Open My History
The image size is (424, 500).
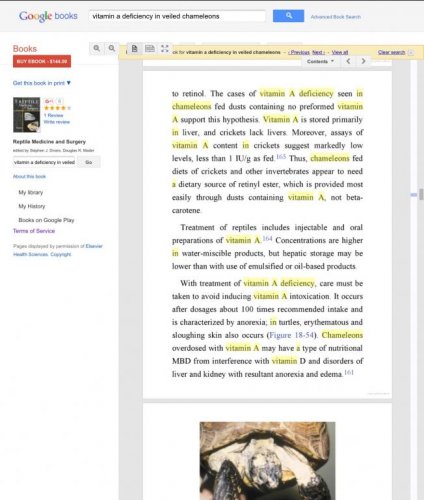click(x=32, y=206)
